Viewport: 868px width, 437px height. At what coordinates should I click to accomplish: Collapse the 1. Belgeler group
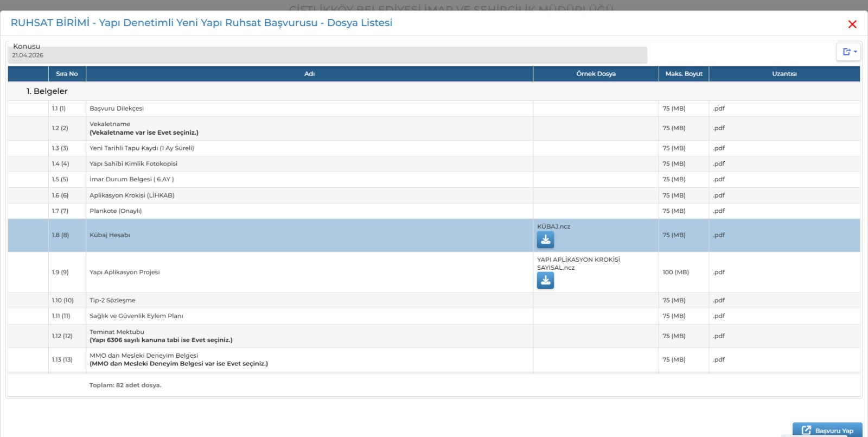pos(47,91)
